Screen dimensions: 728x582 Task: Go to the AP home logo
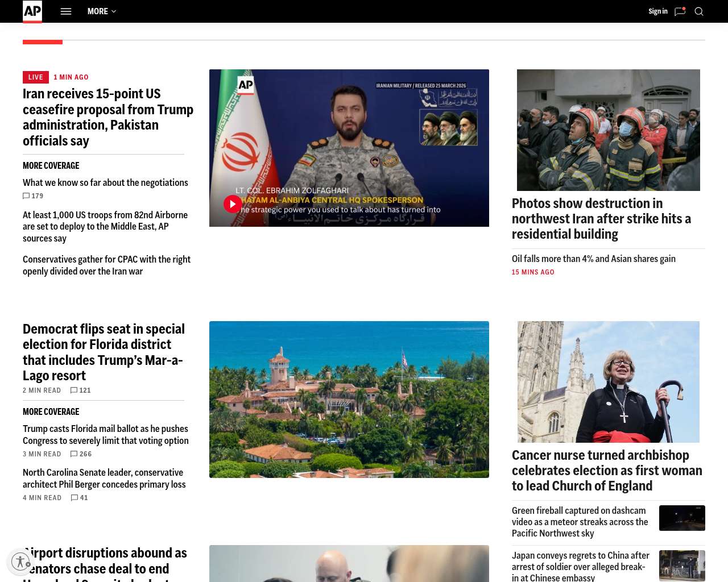[32, 11]
